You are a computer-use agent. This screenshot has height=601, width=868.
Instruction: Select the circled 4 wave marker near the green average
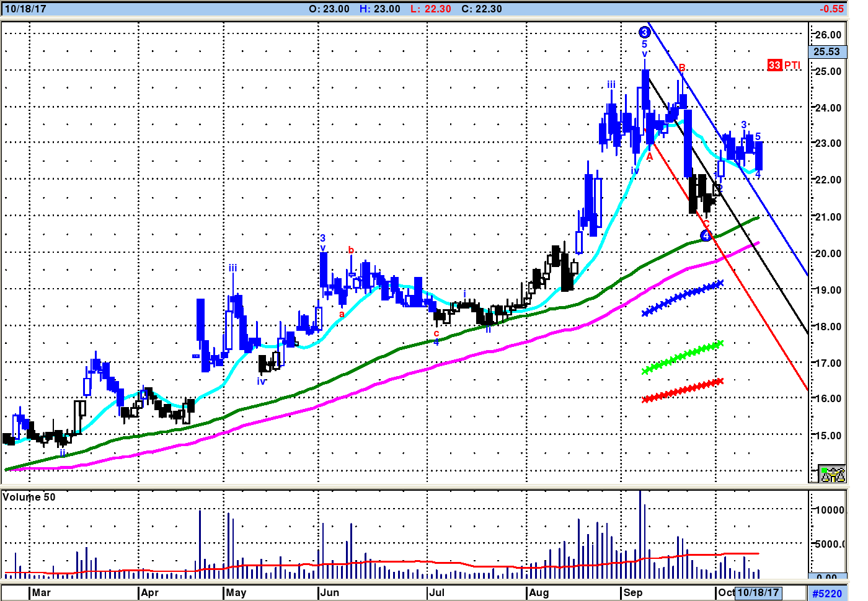706,235
